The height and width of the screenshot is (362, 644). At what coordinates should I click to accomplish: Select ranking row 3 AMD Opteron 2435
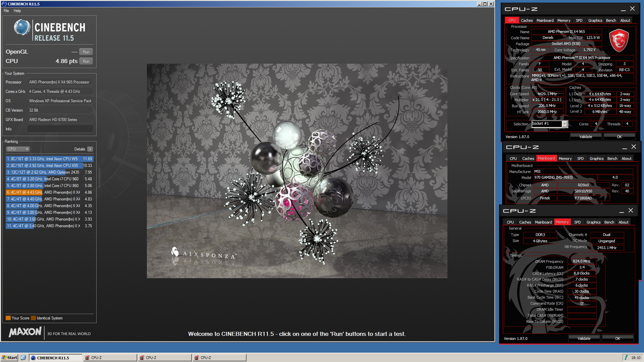(49, 172)
